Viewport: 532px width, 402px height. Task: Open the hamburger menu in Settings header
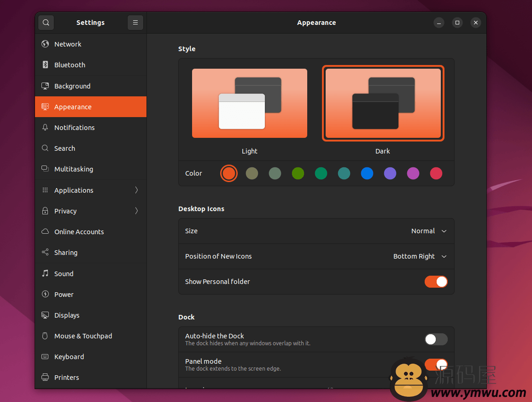[135, 23]
